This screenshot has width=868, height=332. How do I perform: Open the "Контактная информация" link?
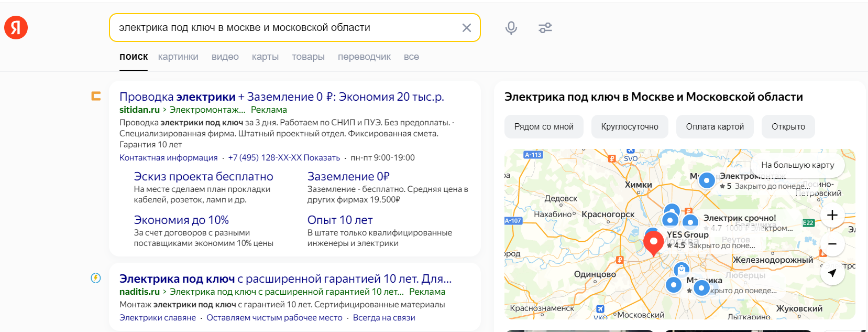[168, 158]
